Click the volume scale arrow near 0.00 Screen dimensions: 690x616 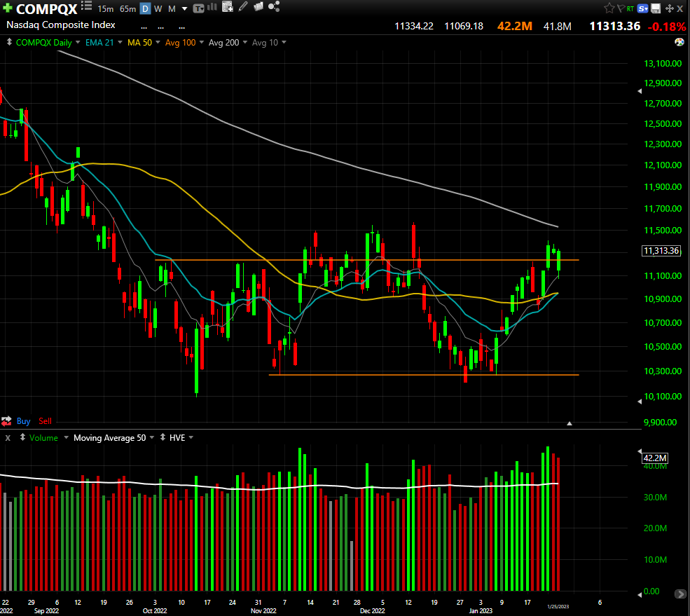pyautogui.click(x=640, y=594)
